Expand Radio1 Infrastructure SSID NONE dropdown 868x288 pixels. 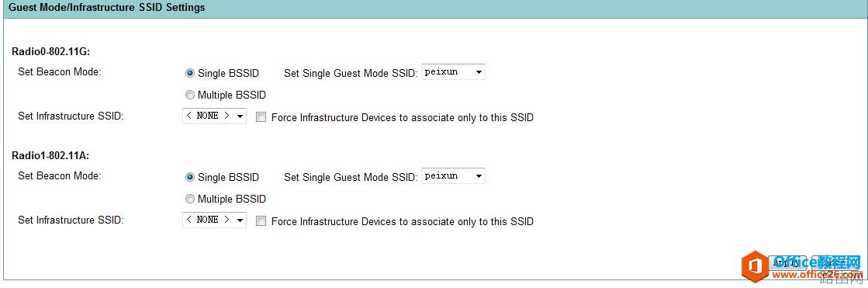click(214, 220)
